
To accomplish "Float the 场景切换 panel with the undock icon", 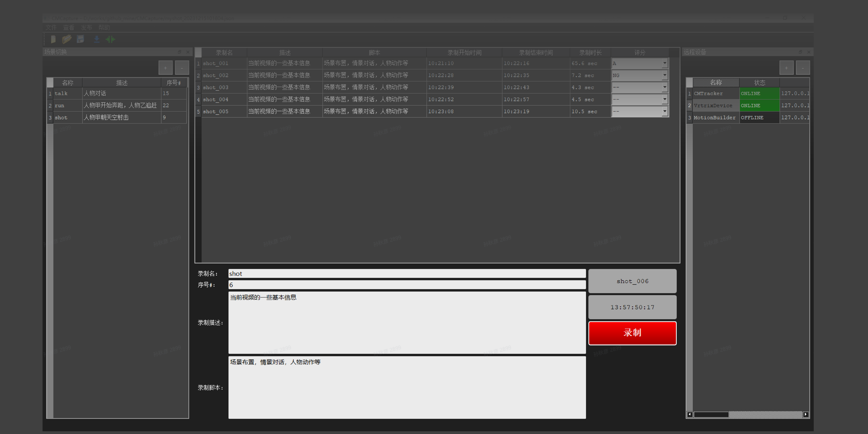I will pyautogui.click(x=180, y=52).
